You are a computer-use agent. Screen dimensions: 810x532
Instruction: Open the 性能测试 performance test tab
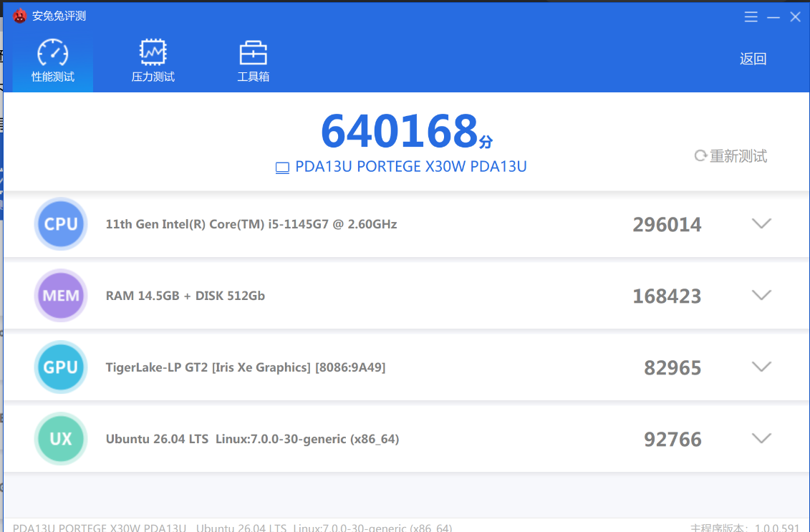[53, 61]
